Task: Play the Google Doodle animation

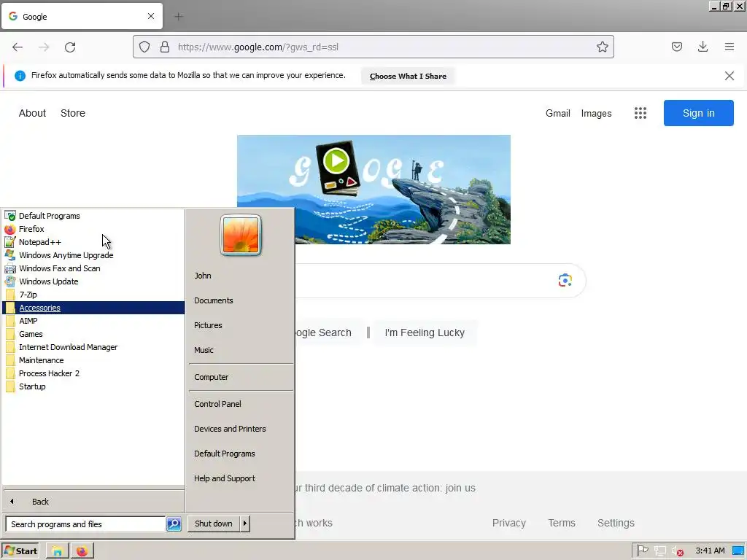Action: click(336, 161)
